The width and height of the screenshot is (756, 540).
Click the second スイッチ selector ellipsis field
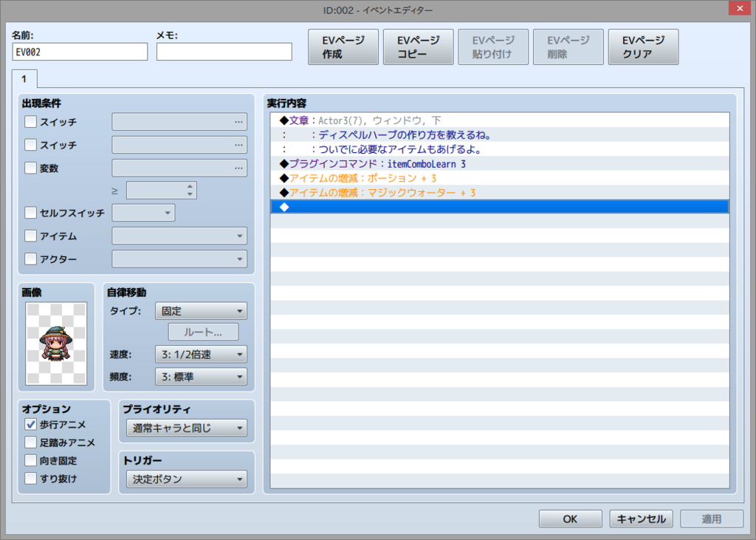pyautogui.click(x=179, y=145)
